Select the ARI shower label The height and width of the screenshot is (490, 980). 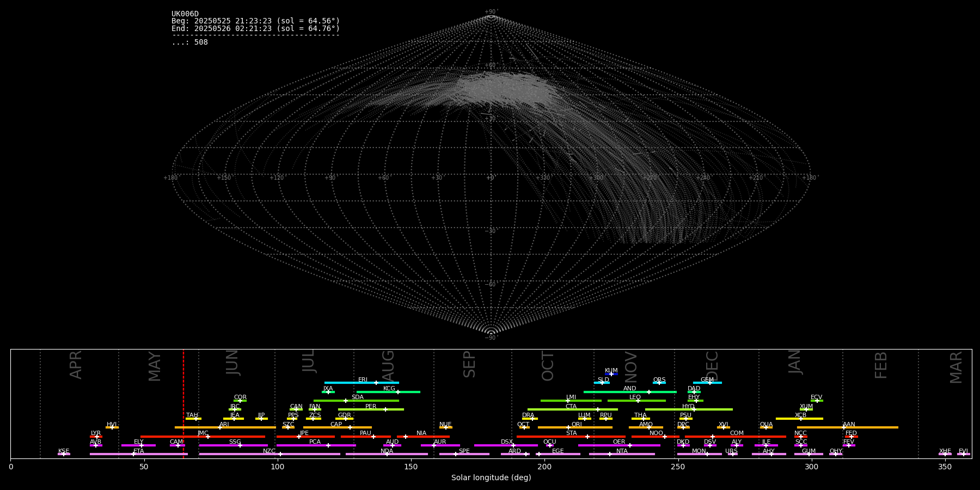[x=224, y=425]
